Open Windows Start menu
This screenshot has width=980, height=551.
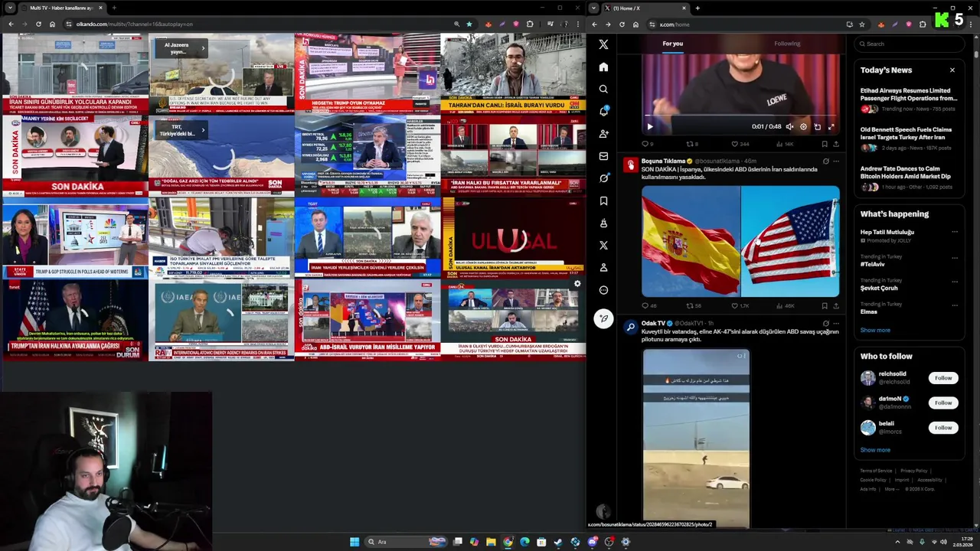coord(354,542)
